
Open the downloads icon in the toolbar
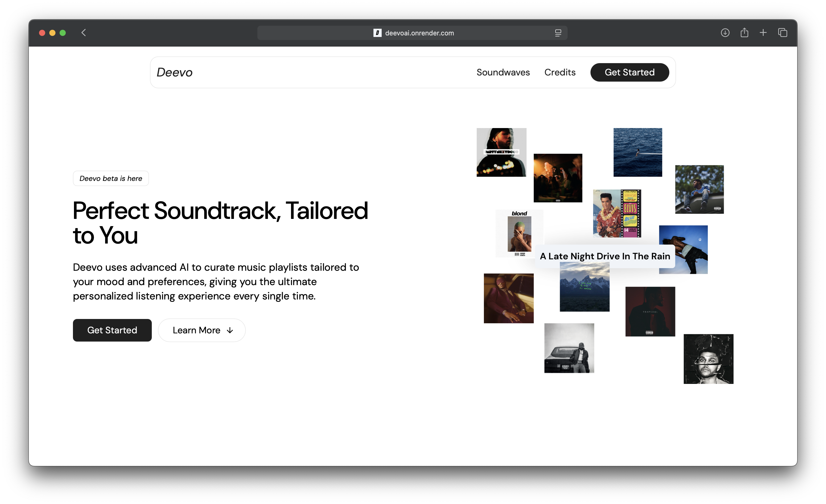click(725, 33)
